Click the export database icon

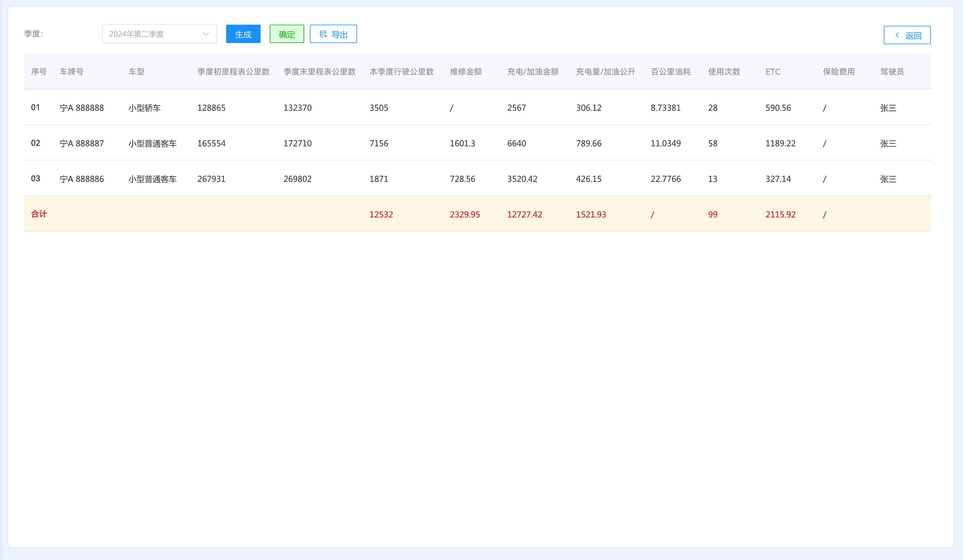pos(323,34)
